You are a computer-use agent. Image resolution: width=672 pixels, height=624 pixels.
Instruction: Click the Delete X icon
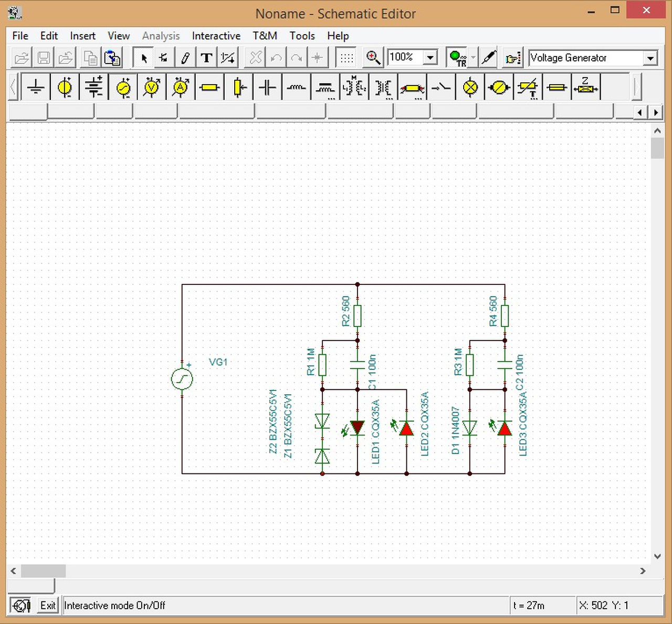tap(256, 58)
